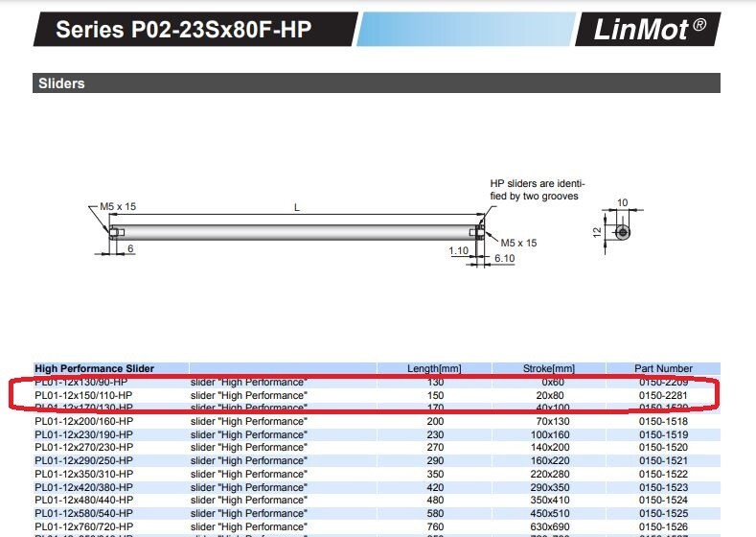This screenshot has width=756, height=537.
Task: Click the 'Part Number' column header
Action: click(663, 368)
